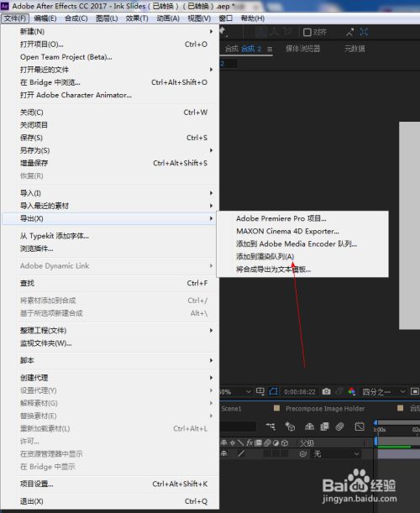Choose 关闭(C) menu entry
Viewport: 420px width, 513px height.
pos(110,113)
